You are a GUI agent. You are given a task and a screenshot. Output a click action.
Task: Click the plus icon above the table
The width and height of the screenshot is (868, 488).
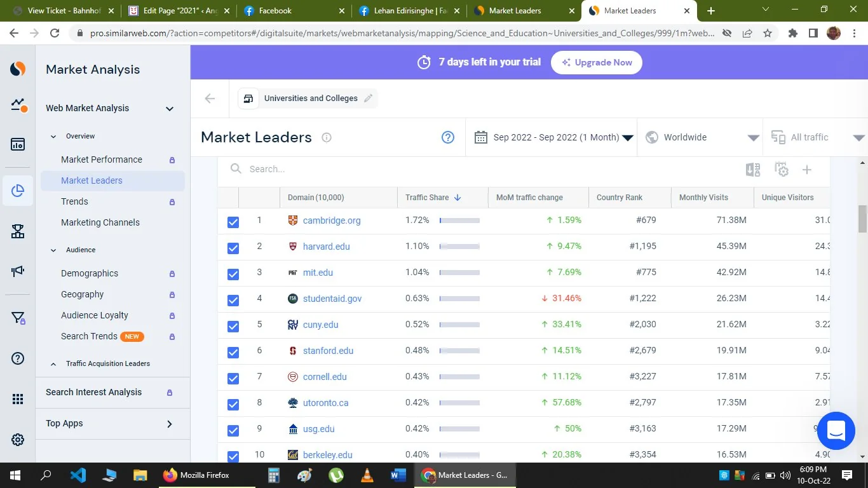point(807,170)
